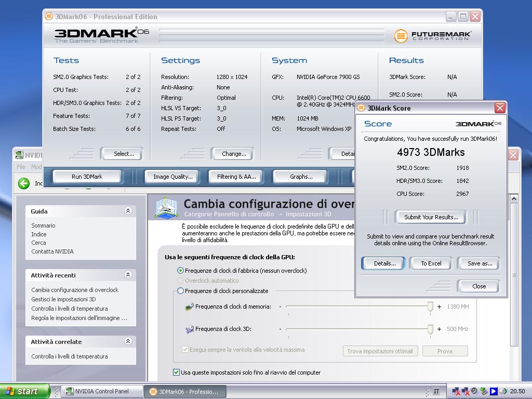Viewport: 532px width, 399px height.
Task: Click the Close button in the Score dialog
Action: (478, 286)
